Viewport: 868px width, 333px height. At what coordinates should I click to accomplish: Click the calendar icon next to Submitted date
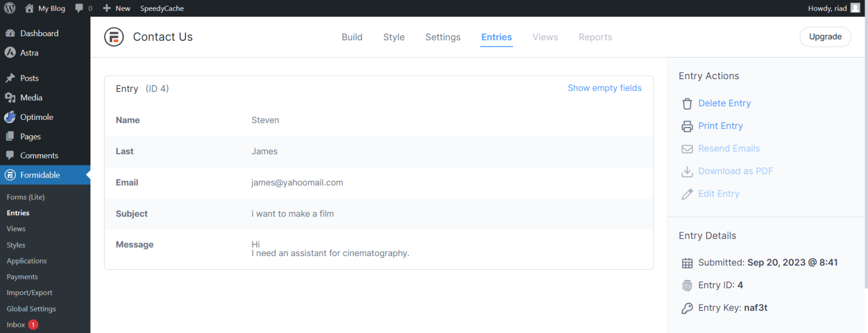pyautogui.click(x=687, y=262)
